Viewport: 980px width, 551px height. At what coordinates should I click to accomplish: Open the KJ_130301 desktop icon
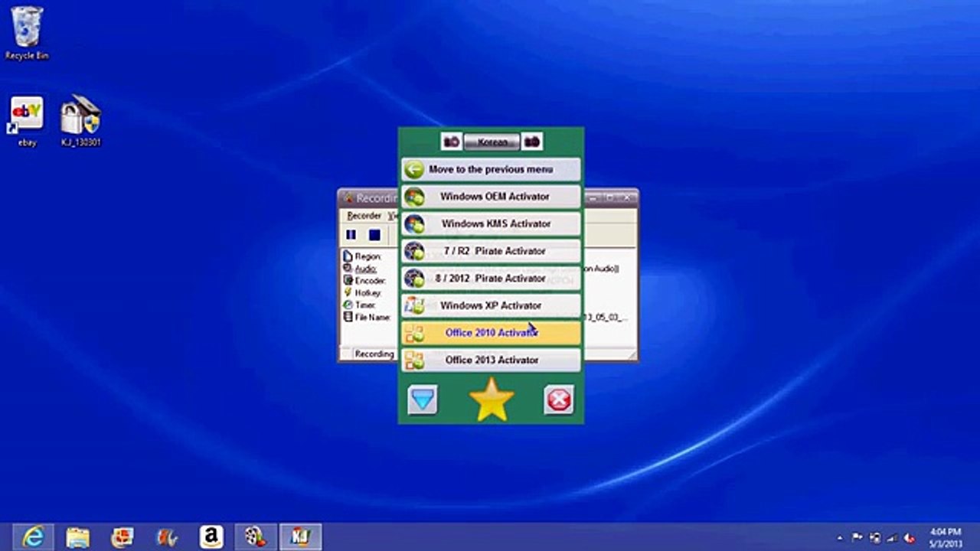point(80,121)
